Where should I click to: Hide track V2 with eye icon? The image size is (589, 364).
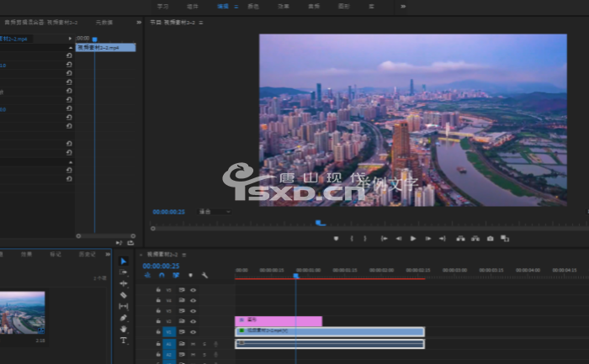[193, 321]
